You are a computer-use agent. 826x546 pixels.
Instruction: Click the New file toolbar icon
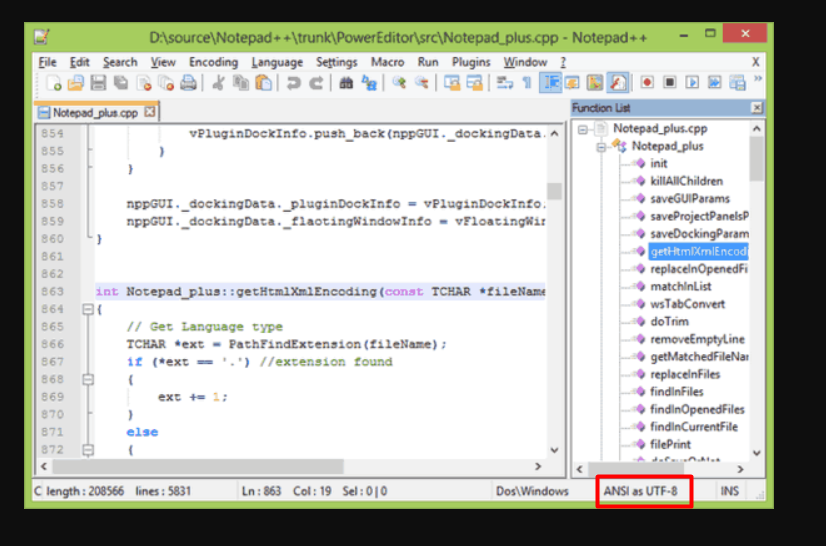click(x=54, y=83)
